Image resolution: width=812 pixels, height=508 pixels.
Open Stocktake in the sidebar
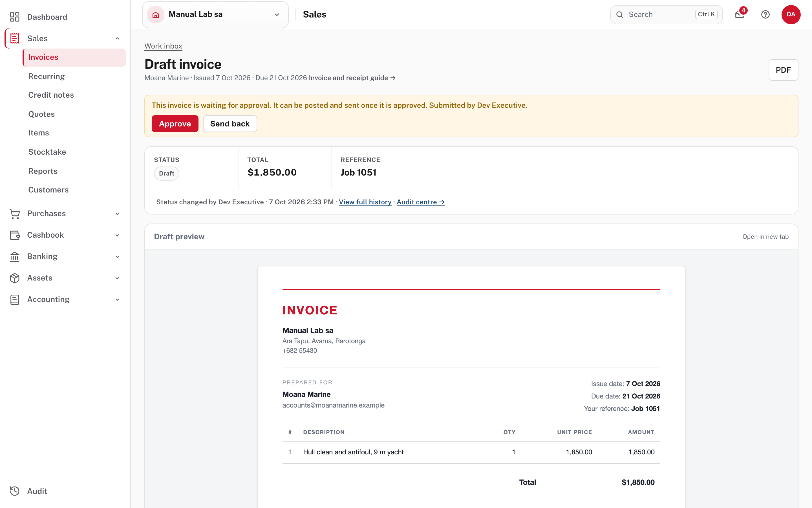tap(47, 152)
